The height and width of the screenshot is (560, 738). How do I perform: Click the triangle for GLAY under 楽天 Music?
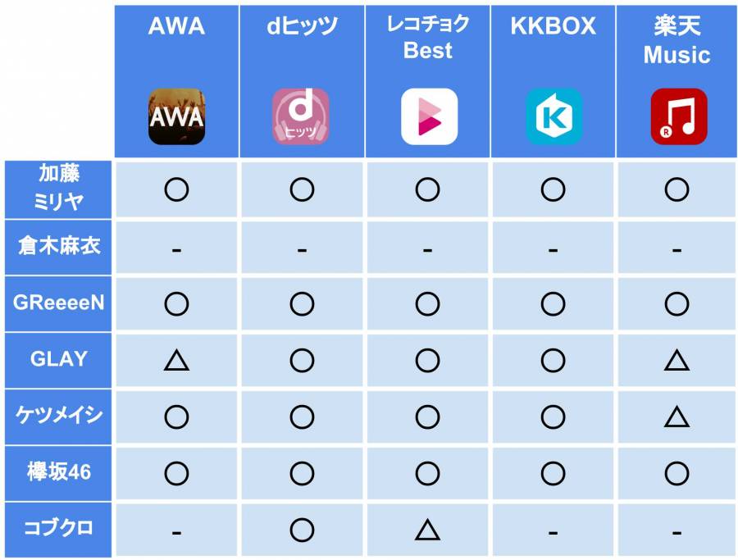click(x=676, y=361)
